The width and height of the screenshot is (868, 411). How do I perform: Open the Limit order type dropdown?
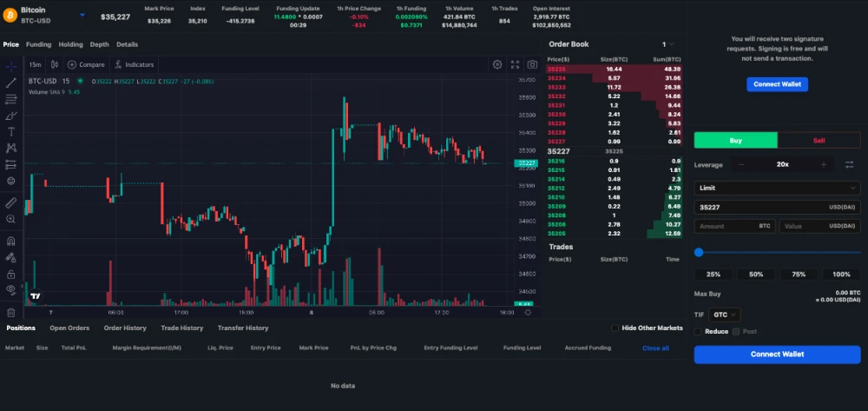coord(777,188)
